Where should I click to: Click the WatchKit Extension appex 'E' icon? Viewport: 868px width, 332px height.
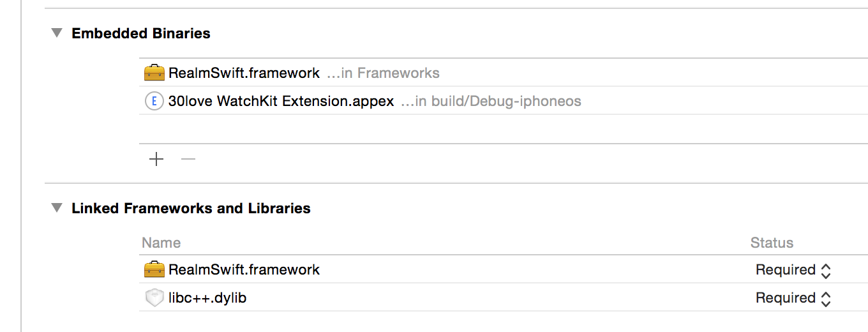click(154, 102)
